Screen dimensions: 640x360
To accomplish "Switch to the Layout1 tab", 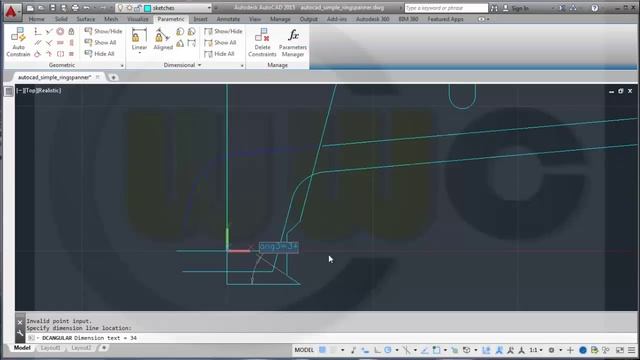I will click(x=50, y=348).
